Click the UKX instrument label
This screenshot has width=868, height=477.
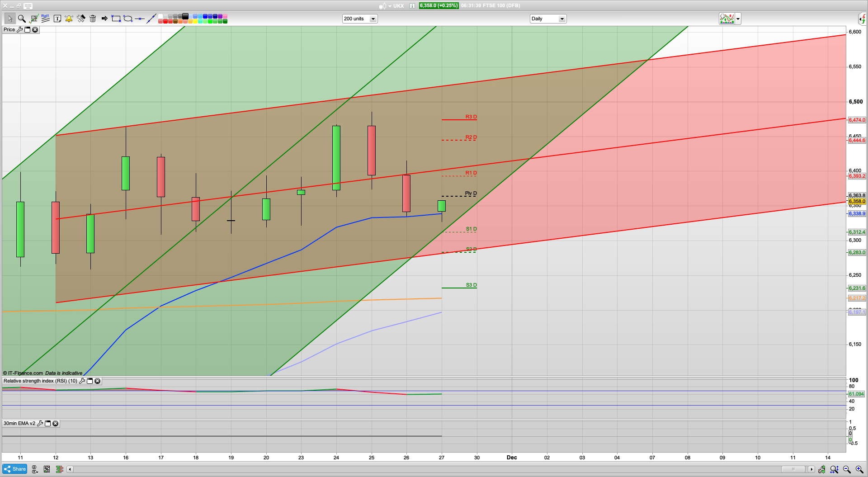coord(398,6)
